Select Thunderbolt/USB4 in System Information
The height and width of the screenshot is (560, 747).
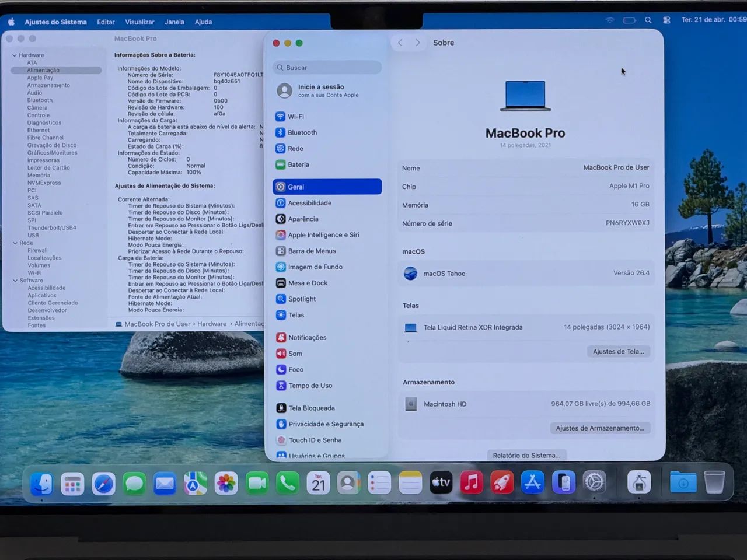click(52, 228)
